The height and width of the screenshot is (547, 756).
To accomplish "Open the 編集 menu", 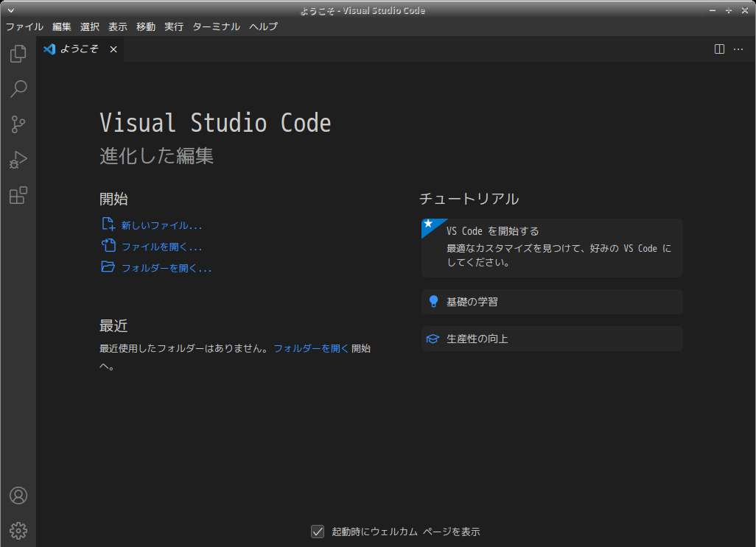I will click(62, 27).
